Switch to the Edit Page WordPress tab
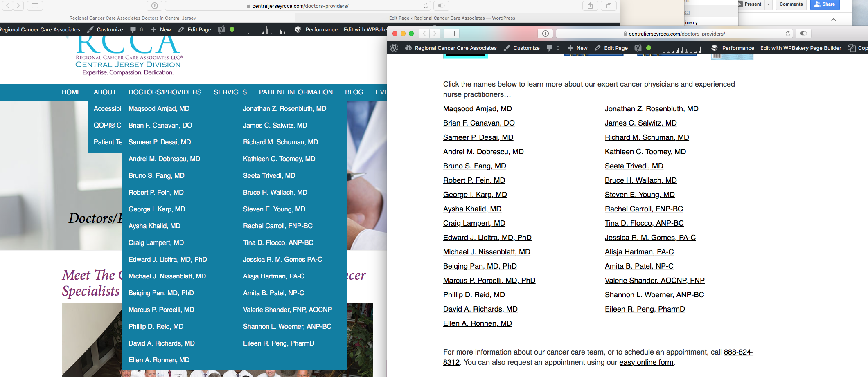 pos(452,18)
